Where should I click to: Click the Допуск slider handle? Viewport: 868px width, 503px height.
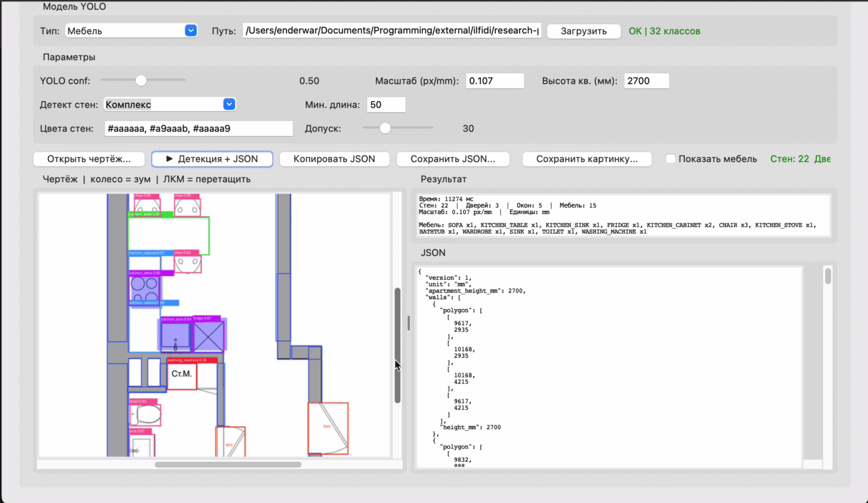(385, 128)
